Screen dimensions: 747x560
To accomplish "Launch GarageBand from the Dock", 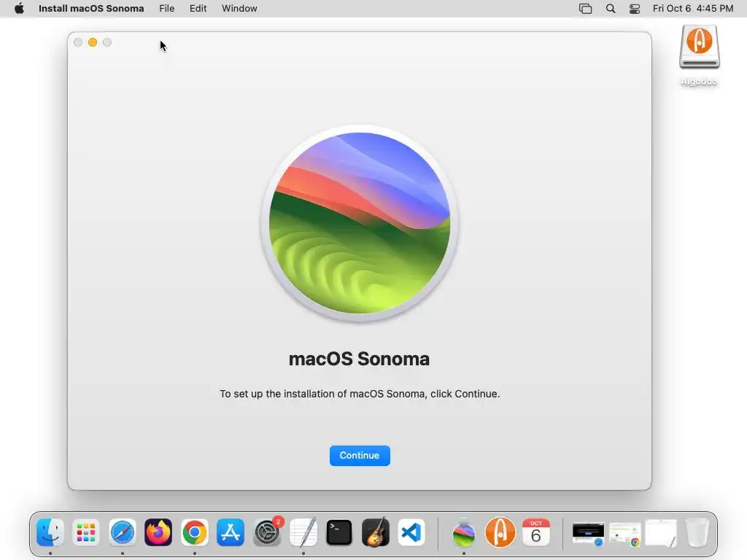I will [376, 532].
